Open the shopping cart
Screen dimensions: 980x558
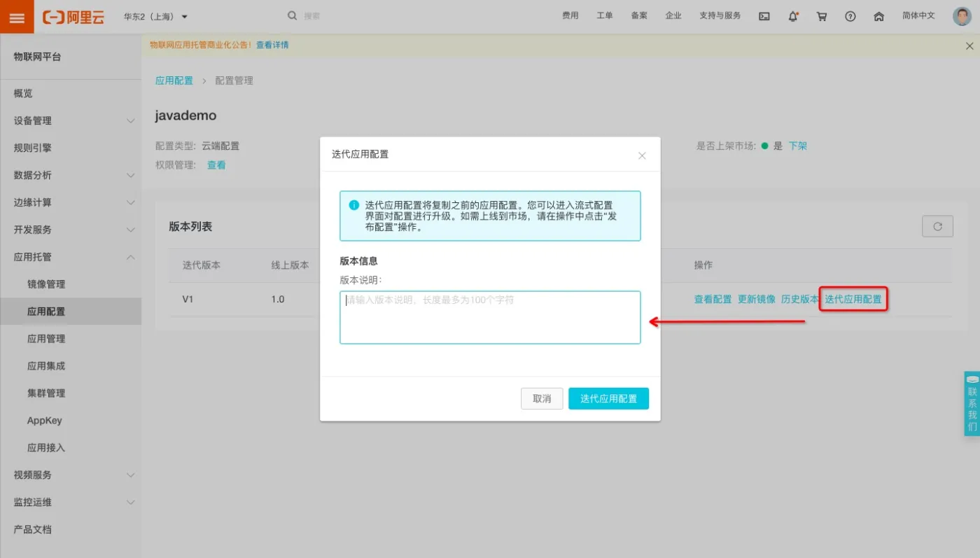point(822,17)
